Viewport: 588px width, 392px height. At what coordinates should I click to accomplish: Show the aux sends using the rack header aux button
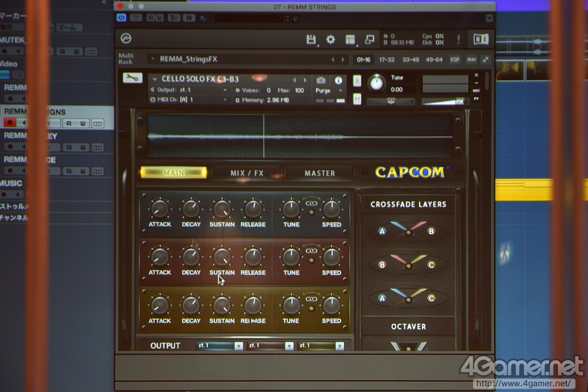coord(471,60)
